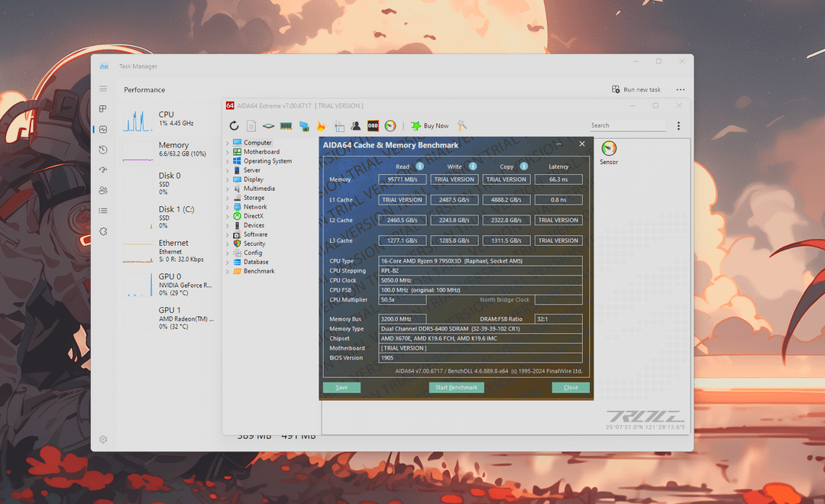Click the L1 Cache write value 2487.5 GB/s
Image resolution: width=825 pixels, height=504 pixels.
[454, 200]
